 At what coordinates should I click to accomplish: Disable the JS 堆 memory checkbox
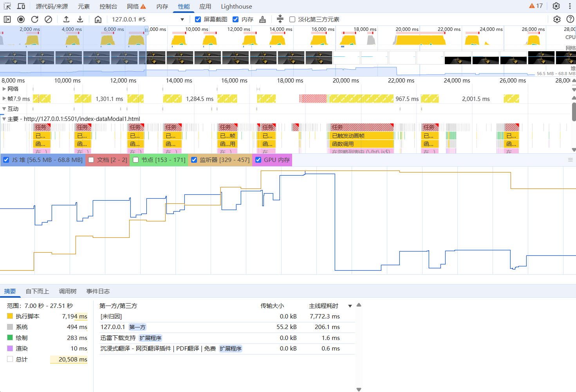click(x=6, y=160)
